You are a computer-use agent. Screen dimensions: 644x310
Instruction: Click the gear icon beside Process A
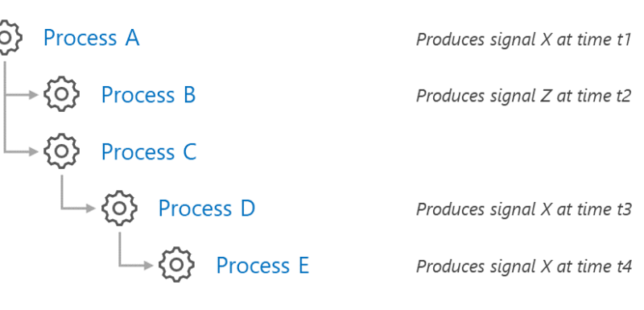pos(10,37)
